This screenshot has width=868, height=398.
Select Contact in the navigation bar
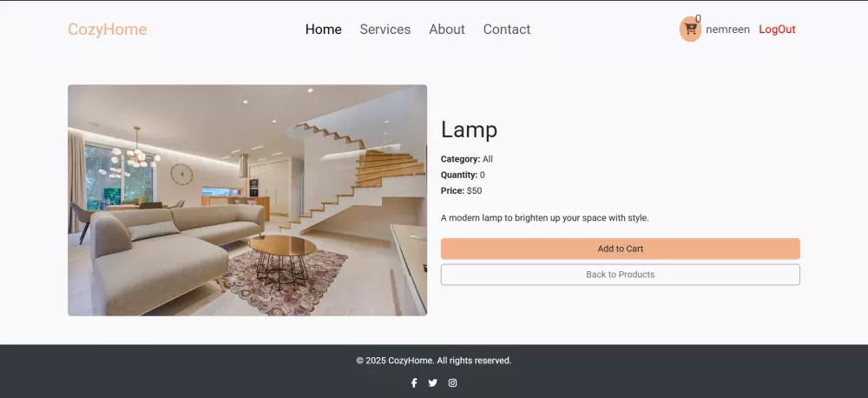pos(507,30)
